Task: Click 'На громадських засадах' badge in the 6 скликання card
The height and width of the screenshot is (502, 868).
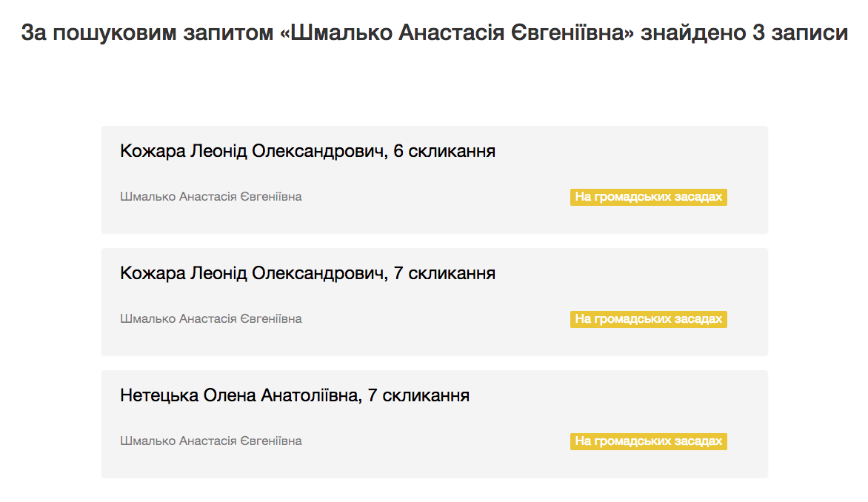Action: pos(648,197)
